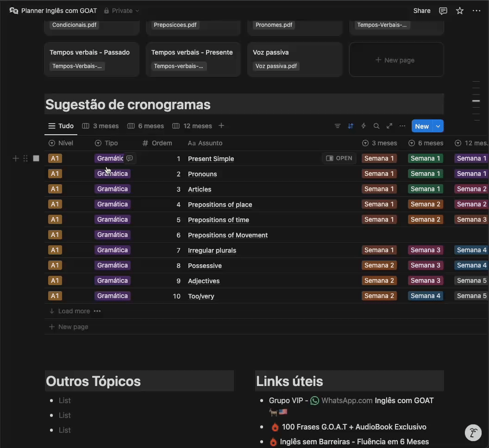Click the database filter icon

coord(338,126)
